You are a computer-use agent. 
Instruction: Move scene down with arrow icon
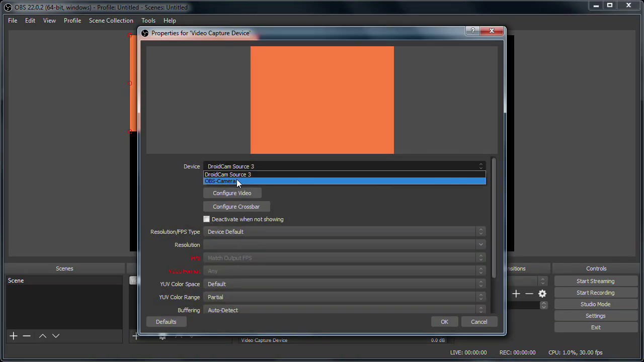point(56,336)
